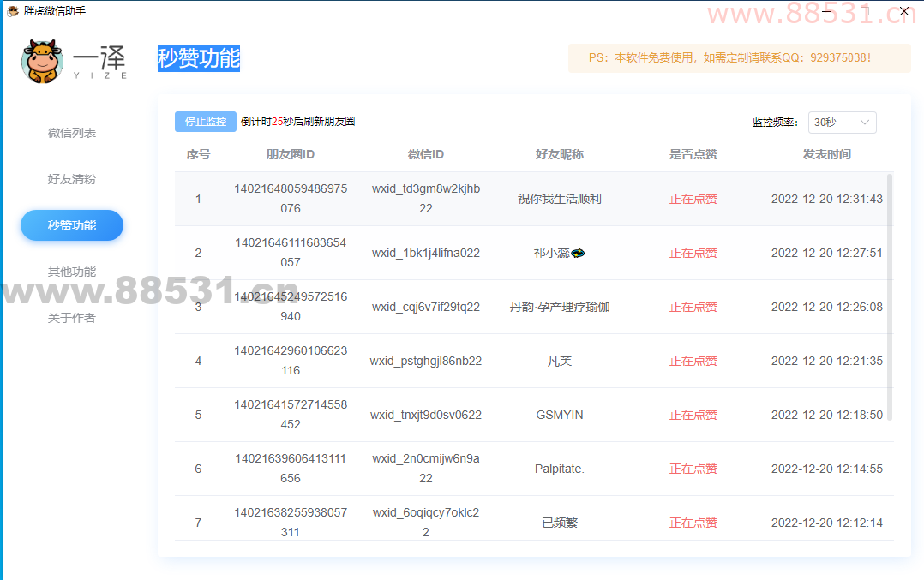The width and height of the screenshot is (924, 580).
Task: Click the 朋友圈ID column header
Action: click(291, 154)
